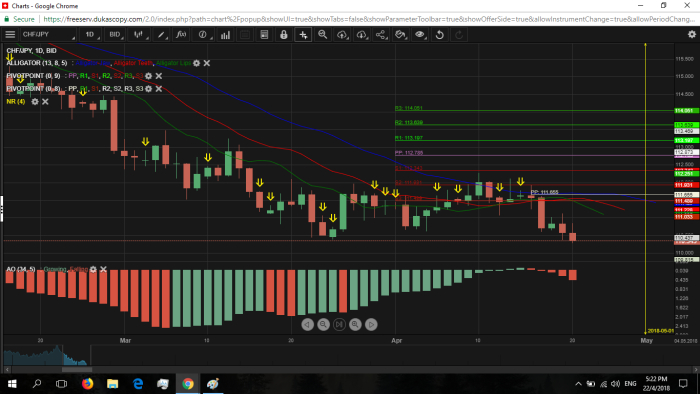Click the horizontal scrollbar thumb below chart
Image resolution: width=700 pixels, height=394 pixels.
tap(77, 369)
